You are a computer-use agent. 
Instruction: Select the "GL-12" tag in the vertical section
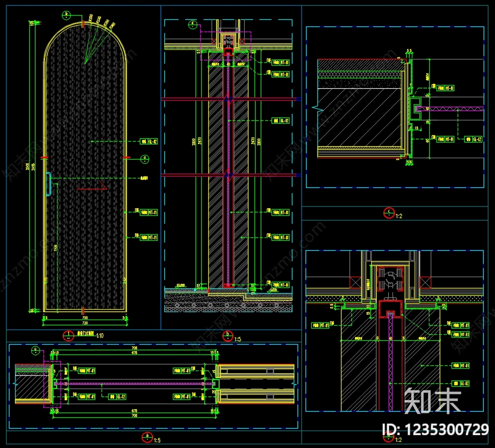coord(281,120)
